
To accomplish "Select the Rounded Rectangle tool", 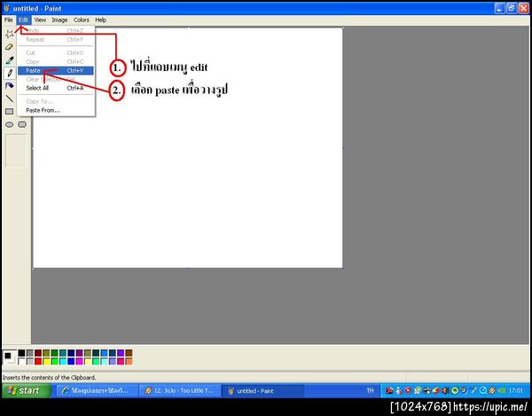I will pos(22,124).
